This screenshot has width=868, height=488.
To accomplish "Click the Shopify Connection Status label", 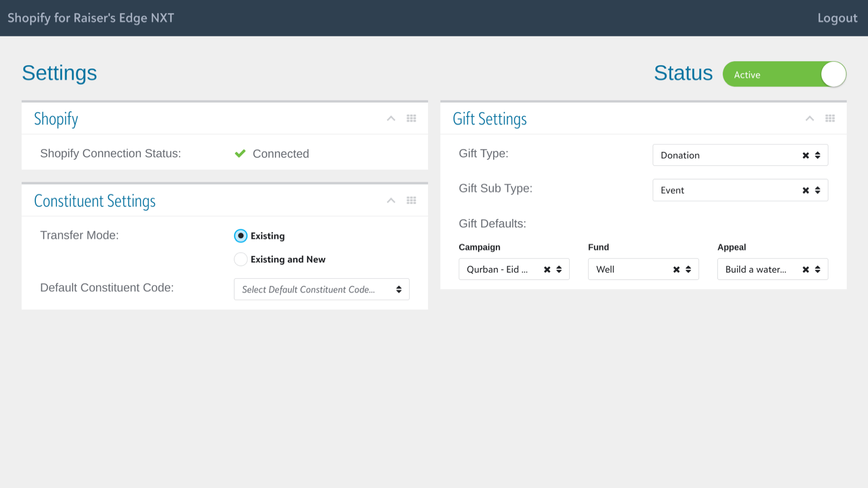I will click(x=111, y=153).
